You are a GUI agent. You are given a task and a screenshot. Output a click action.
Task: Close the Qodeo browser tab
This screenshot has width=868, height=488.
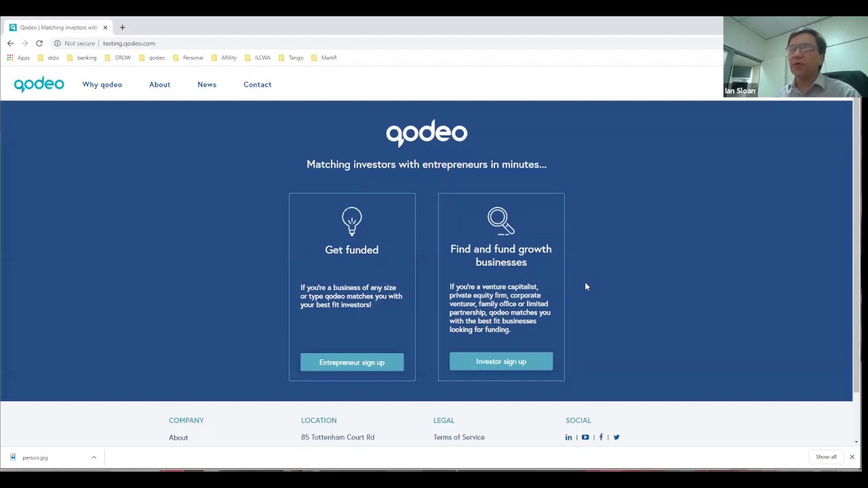point(105,28)
